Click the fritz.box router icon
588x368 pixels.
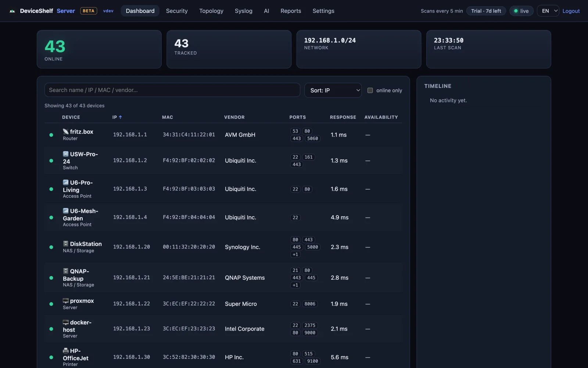66,131
